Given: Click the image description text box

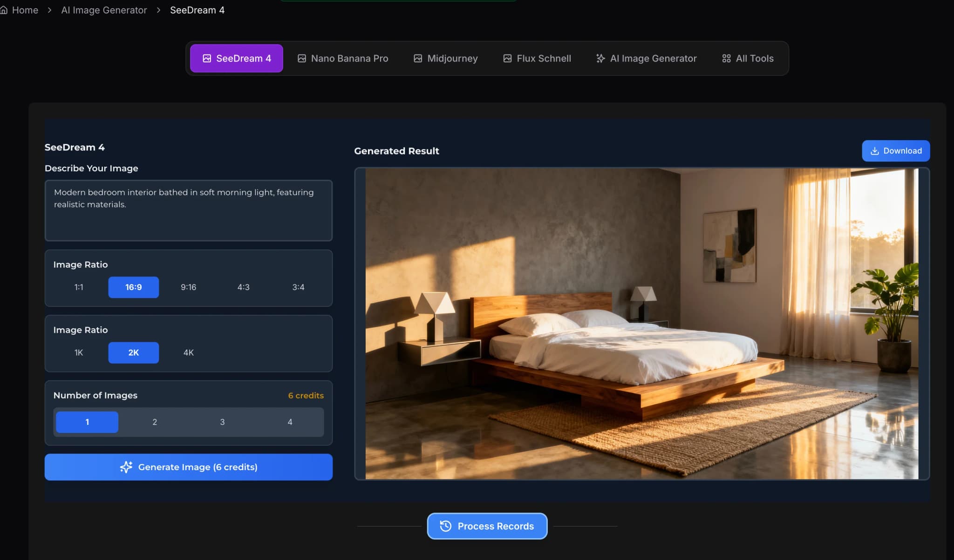Looking at the screenshot, I should 188,210.
